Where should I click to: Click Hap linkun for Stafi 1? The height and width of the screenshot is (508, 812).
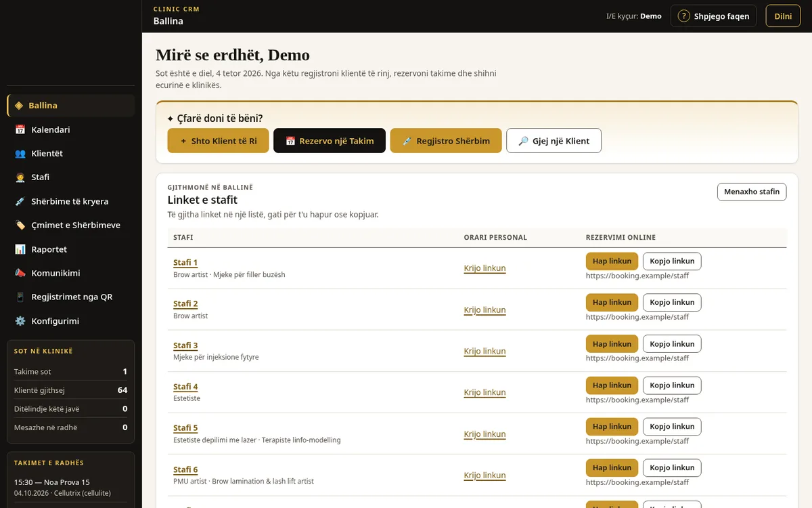[x=612, y=261]
